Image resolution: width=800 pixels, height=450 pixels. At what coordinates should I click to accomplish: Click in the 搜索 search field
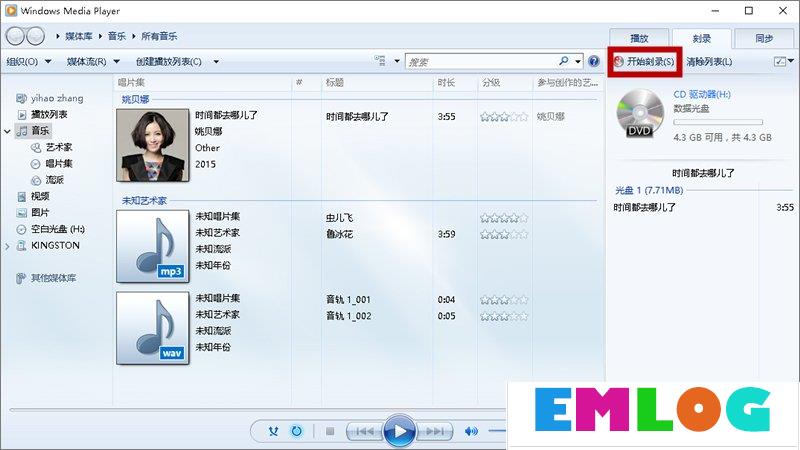[482, 62]
